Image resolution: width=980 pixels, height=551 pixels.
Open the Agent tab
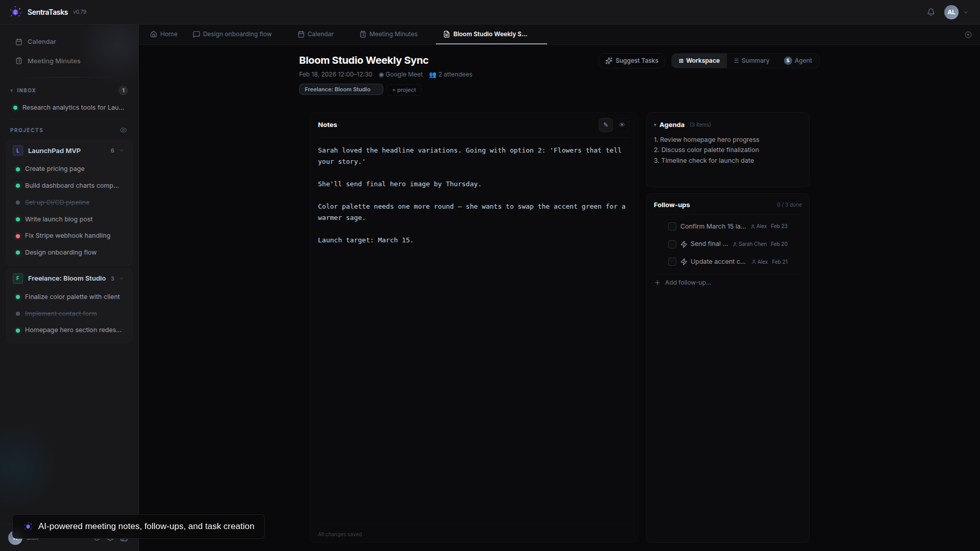(798, 61)
